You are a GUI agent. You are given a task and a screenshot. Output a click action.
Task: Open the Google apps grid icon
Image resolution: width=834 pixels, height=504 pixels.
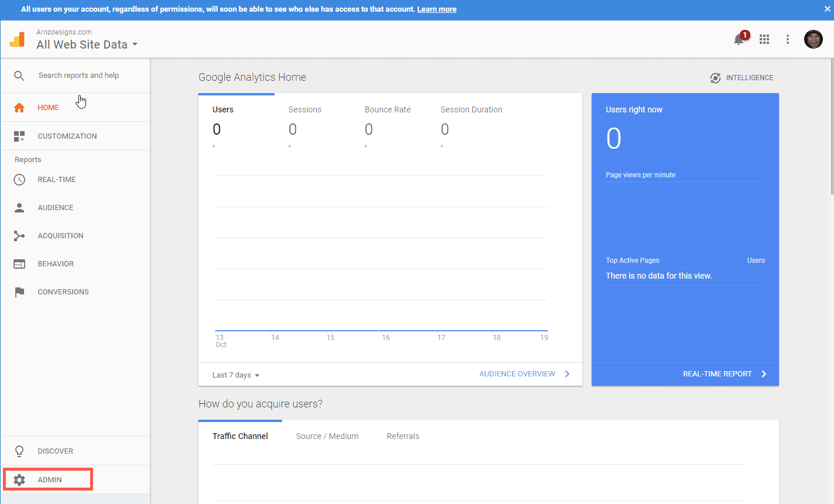(764, 39)
